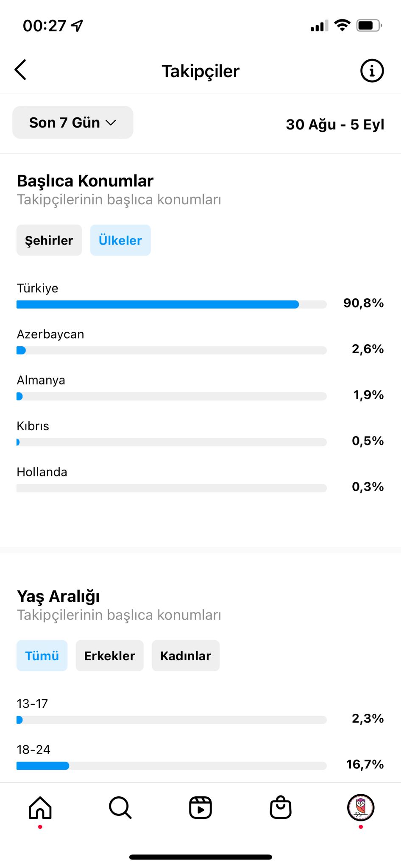401x868 pixels.
Task: Filter the age range by Kadınlar
Action: [x=186, y=656]
